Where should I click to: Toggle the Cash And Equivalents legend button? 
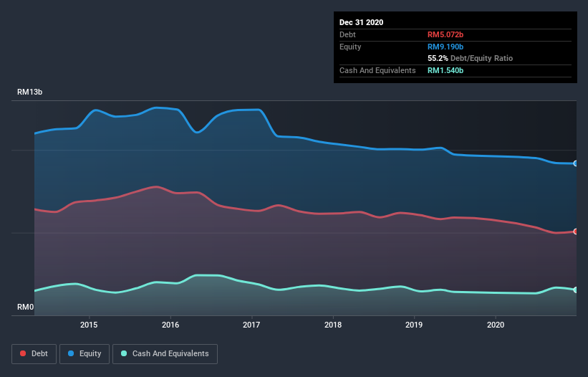(x=165, y=354)
